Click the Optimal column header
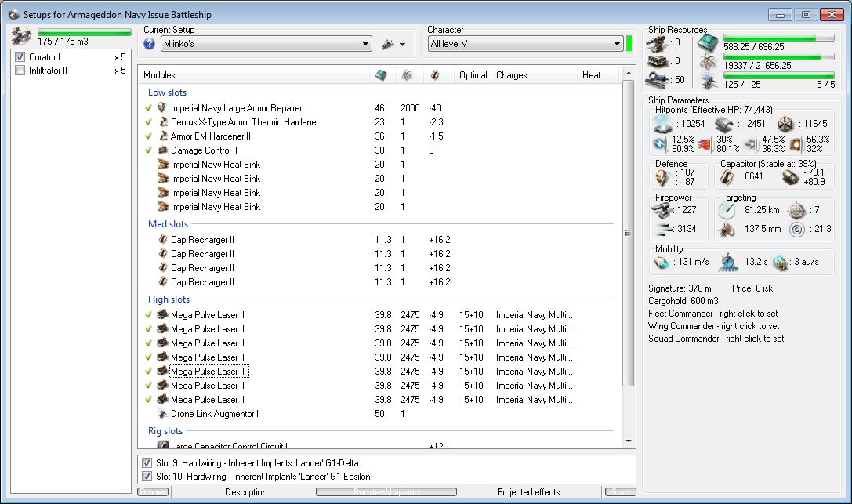The width and height of the screenshot is (852, 504). tap(473, 75)
